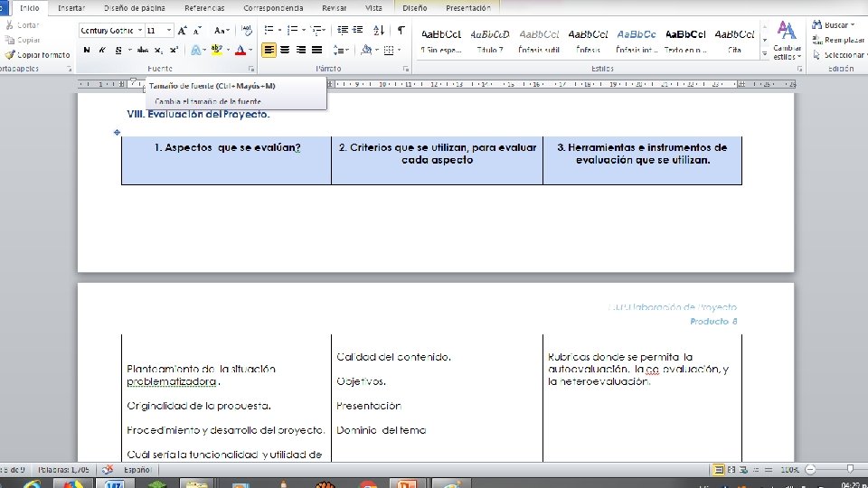The image size is (868, 488).
Task: Apply text effects icon
Action: click(195, 51)
